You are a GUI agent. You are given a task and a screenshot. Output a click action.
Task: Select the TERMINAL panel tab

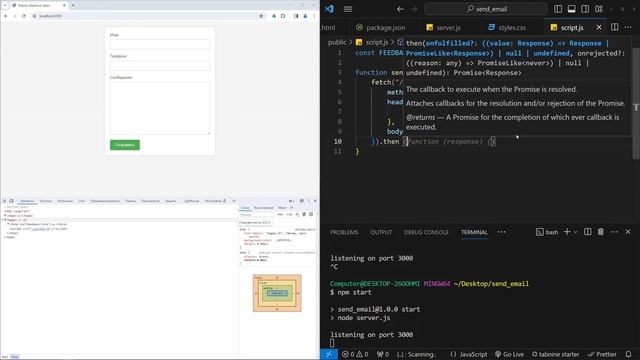[474, 232]
